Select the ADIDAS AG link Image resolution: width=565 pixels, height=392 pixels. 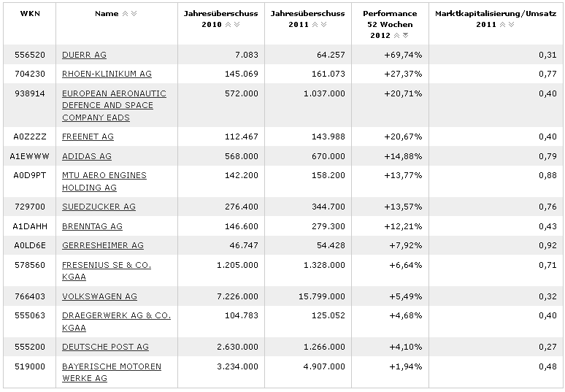point(86,156)
